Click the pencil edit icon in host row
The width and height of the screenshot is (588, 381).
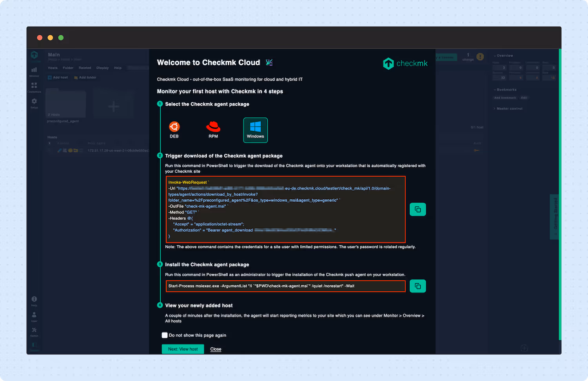pyautogui.click(x=60, y=150)
